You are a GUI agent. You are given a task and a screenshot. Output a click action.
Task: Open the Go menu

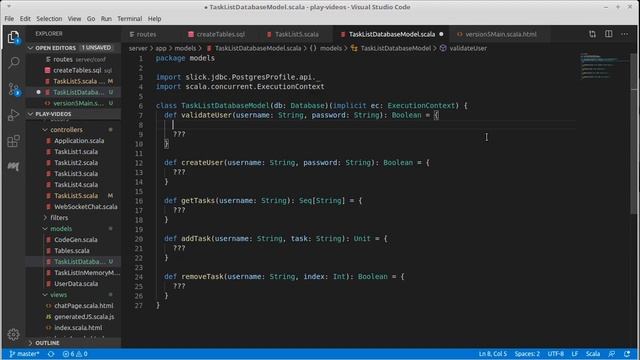[x=91, y=19]
